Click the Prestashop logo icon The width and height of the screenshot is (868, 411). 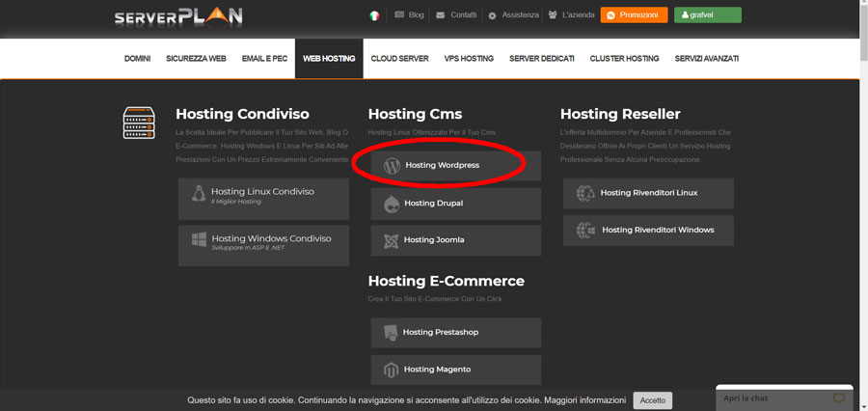click(x=391, y=332)
